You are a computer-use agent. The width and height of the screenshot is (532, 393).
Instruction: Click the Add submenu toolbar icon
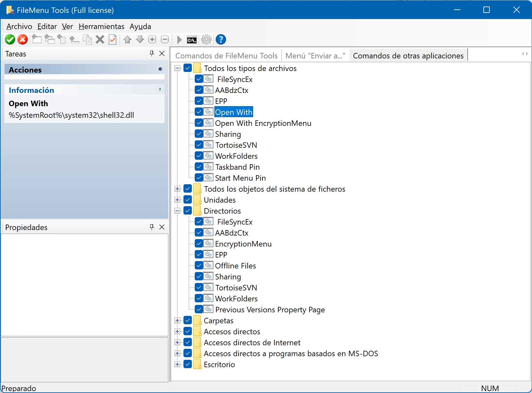(x=49, y=40)
